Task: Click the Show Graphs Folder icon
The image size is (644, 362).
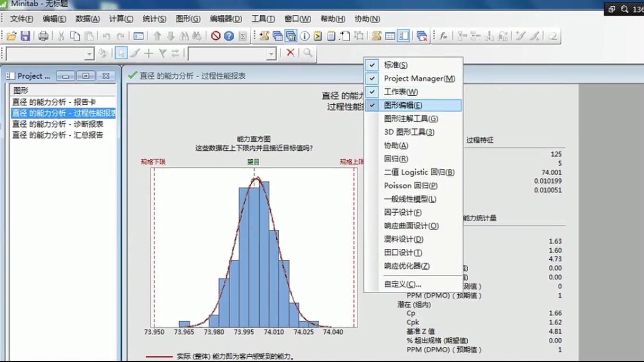Action: tap(291, 36)
